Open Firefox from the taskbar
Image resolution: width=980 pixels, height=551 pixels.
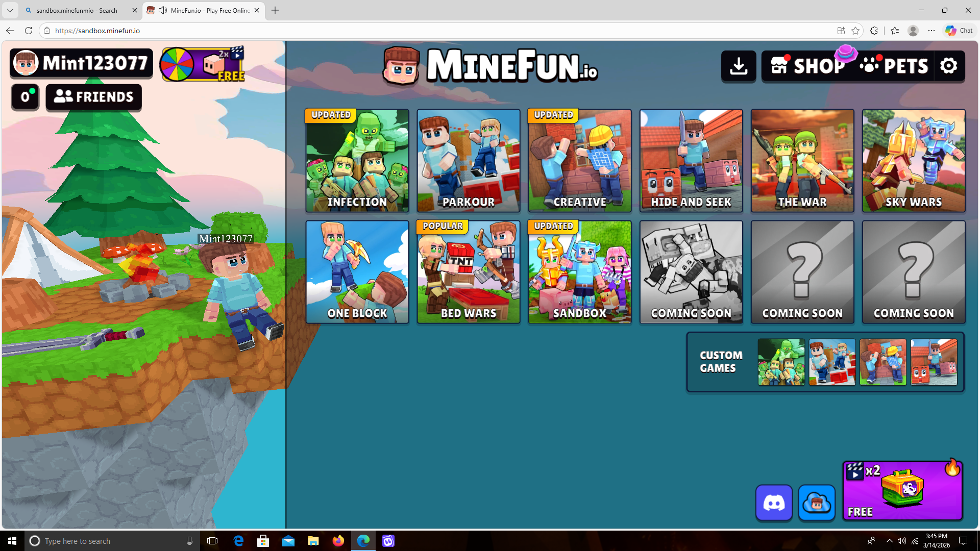coord(338,541)
